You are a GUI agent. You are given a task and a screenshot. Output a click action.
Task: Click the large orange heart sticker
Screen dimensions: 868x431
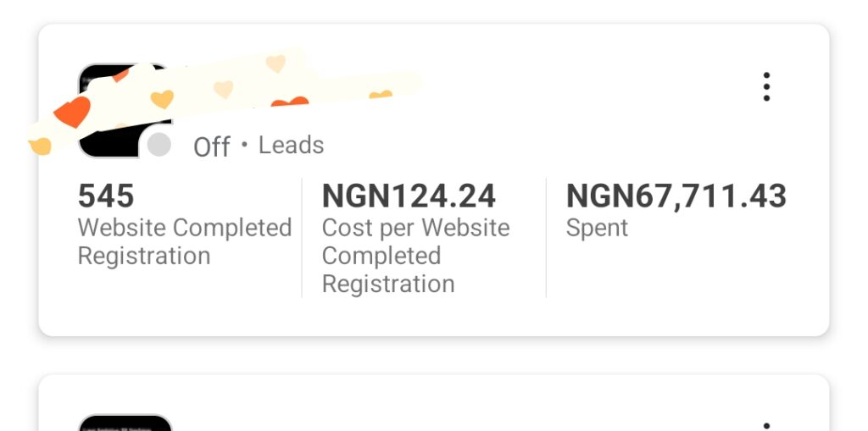coord(73,111)
